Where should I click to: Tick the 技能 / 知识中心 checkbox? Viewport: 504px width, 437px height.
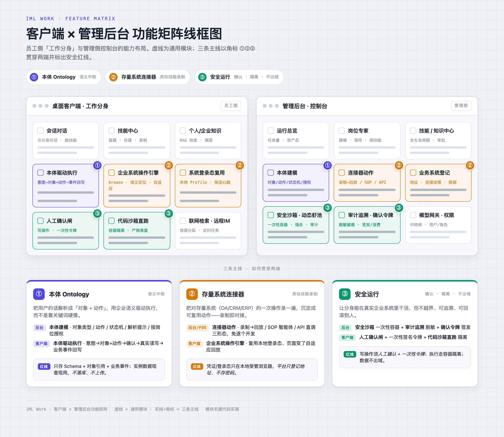click(413, 131)
